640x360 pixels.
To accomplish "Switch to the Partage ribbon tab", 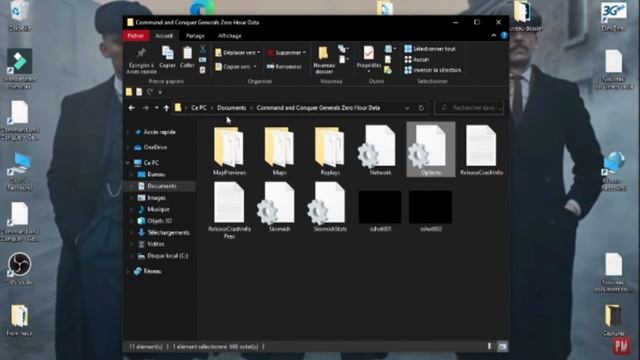I will (x=195, y=36).
